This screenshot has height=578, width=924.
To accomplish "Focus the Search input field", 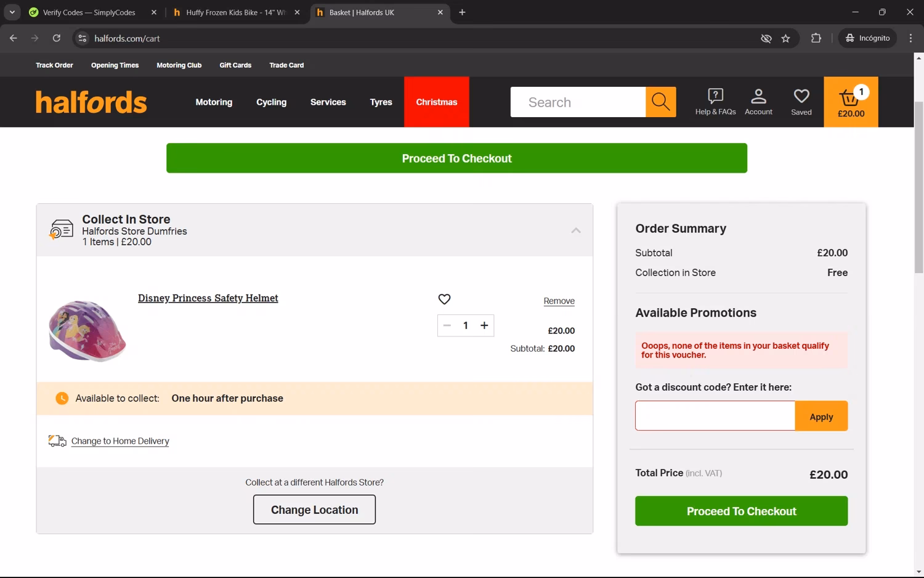I will (x=578, y=102).
